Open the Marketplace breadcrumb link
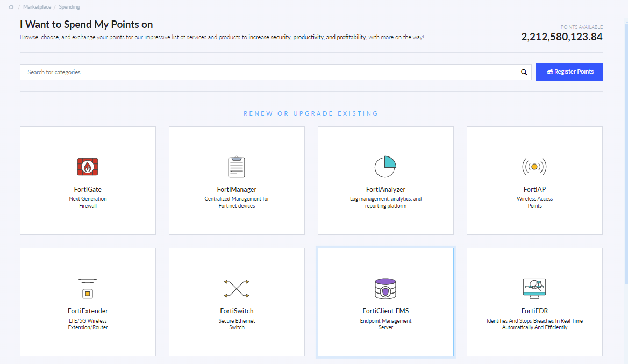 pos(37,6)
